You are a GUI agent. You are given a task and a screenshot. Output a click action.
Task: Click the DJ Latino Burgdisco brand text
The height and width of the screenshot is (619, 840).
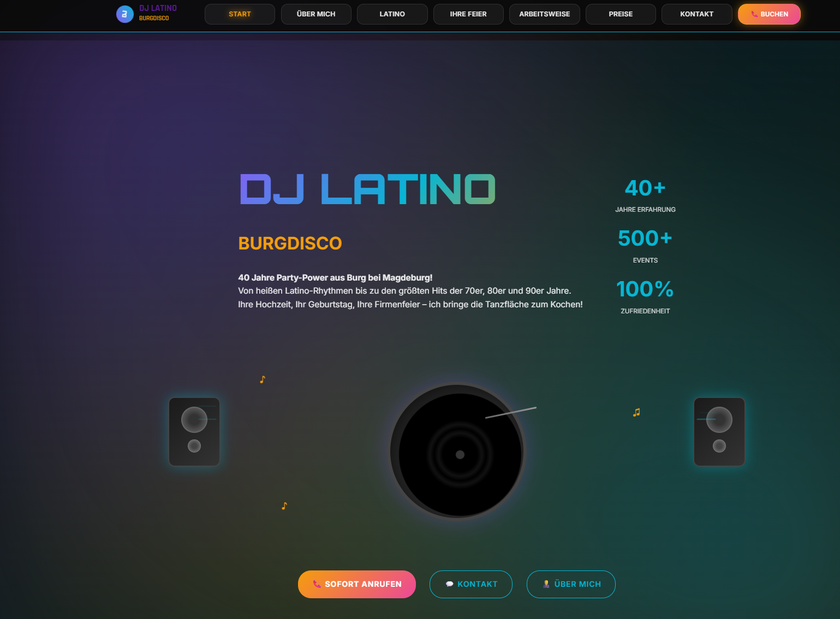(x=158, y=13)
